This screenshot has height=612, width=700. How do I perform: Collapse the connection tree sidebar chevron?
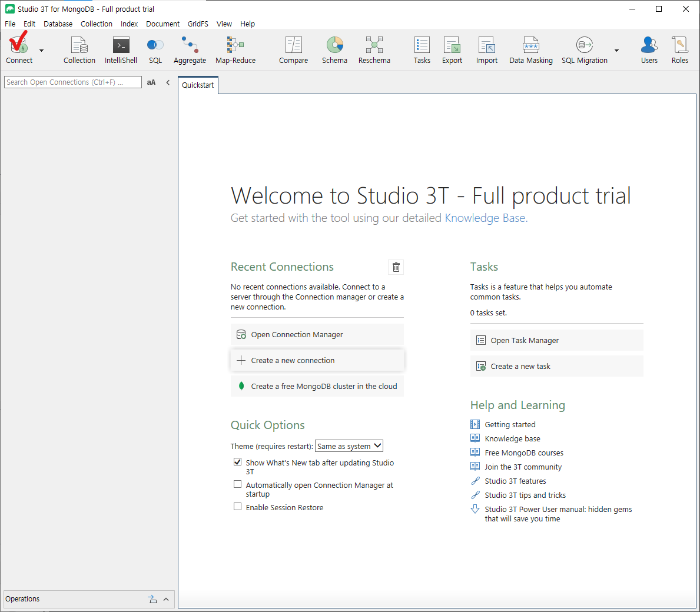pos(168,82)
